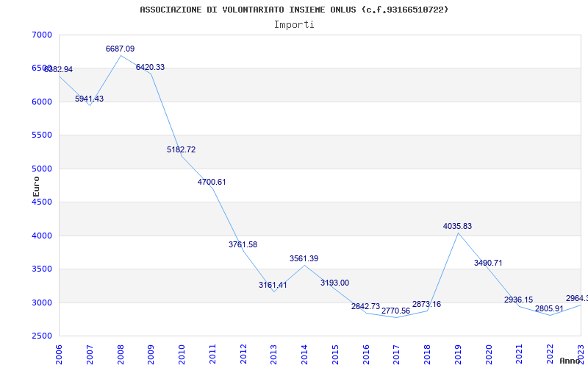Click the 6420.33 data label

click(x=150, y=67)
